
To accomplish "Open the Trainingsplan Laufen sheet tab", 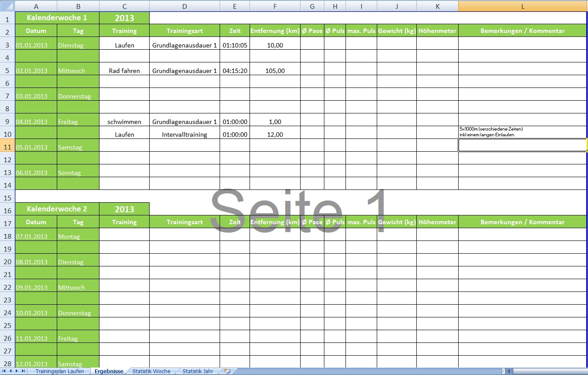I will tap(59, 371).
